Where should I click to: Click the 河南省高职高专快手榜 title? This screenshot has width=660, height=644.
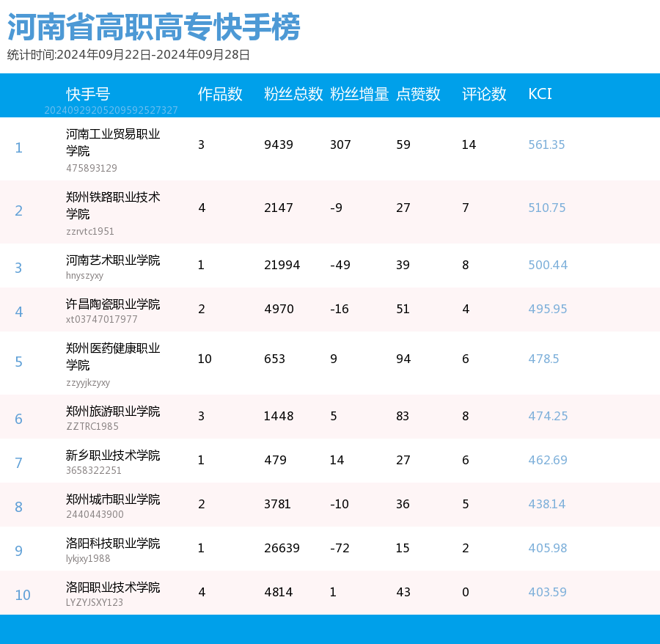coord(154,27)
